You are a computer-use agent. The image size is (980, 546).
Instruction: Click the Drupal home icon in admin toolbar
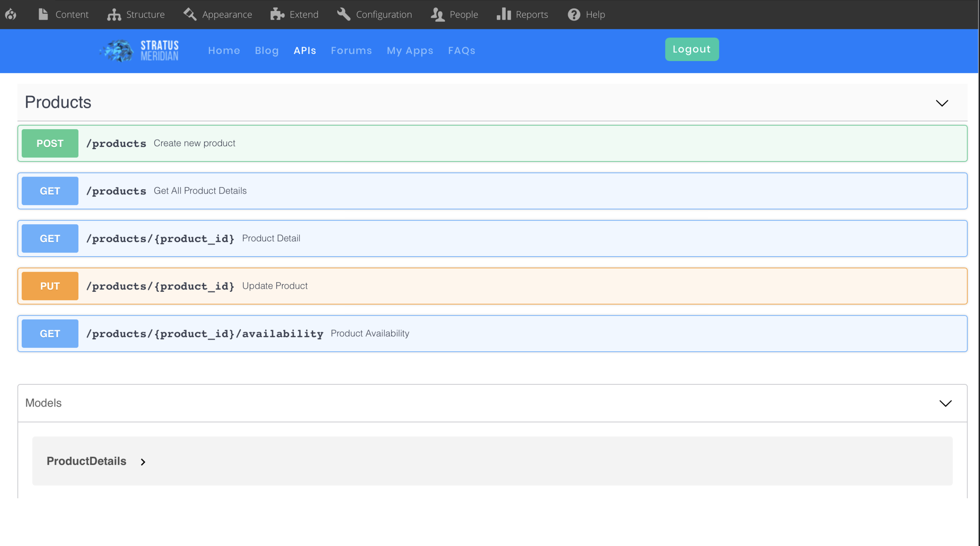[11, 14]
